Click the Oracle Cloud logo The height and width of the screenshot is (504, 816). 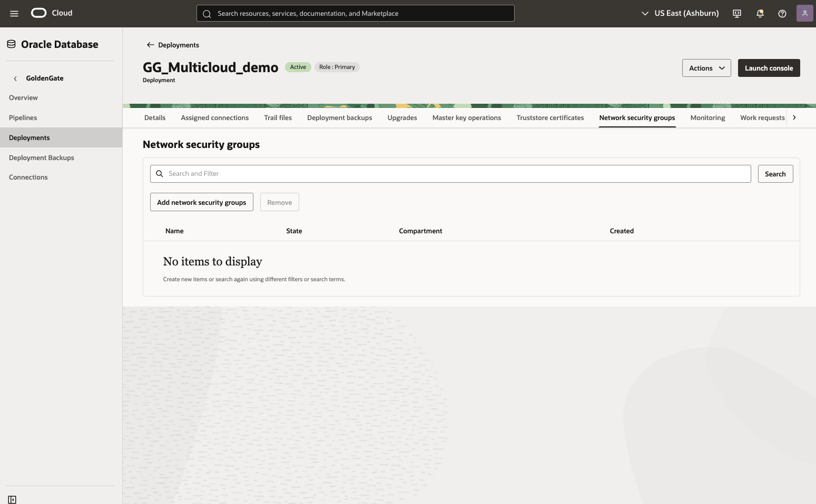pyautogui.click(x=38, y=13)
